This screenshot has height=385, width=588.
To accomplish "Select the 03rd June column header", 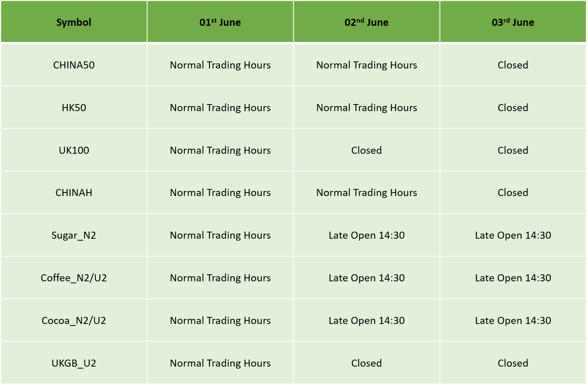I will [513, 22].
